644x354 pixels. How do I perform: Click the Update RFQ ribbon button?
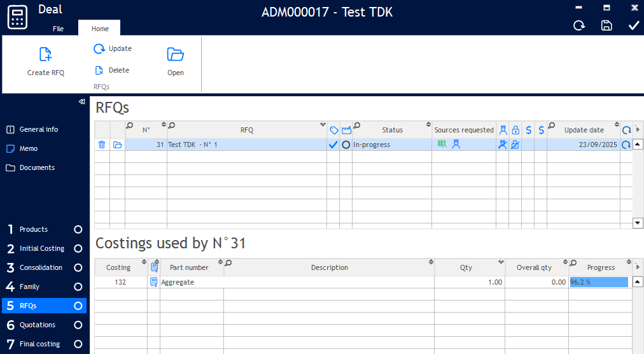113,48
